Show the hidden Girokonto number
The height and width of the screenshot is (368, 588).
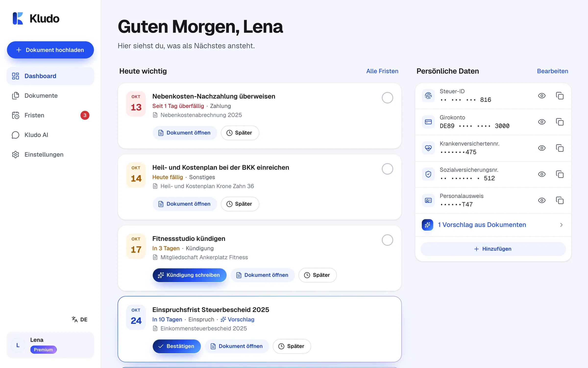(x=542, y=122)
